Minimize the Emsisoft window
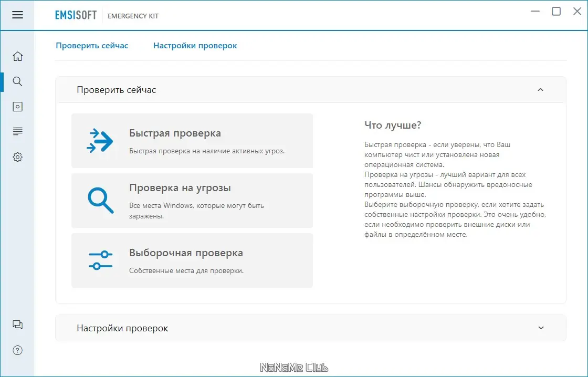The image size is (588, 377). pos(535,11)
